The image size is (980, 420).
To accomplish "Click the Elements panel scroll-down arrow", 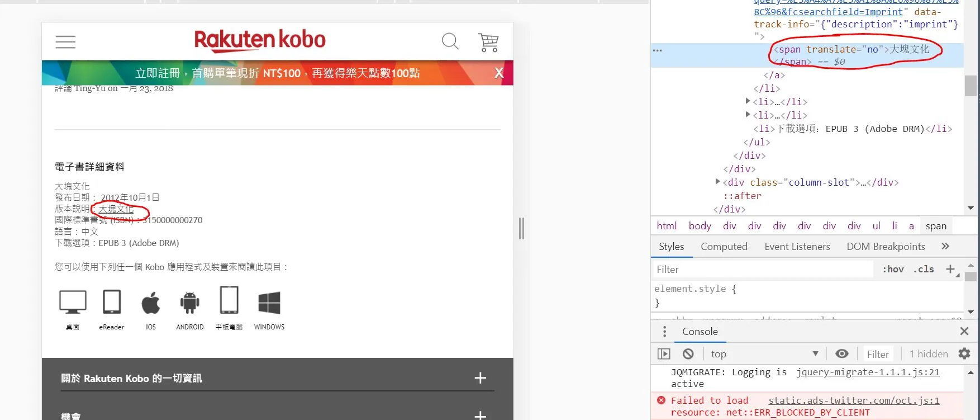I will click(971, 208).
